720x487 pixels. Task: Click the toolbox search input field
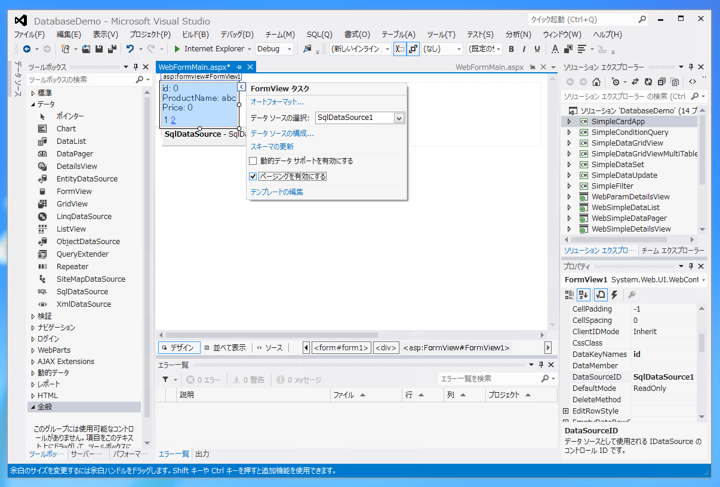(x=81, y=79)
